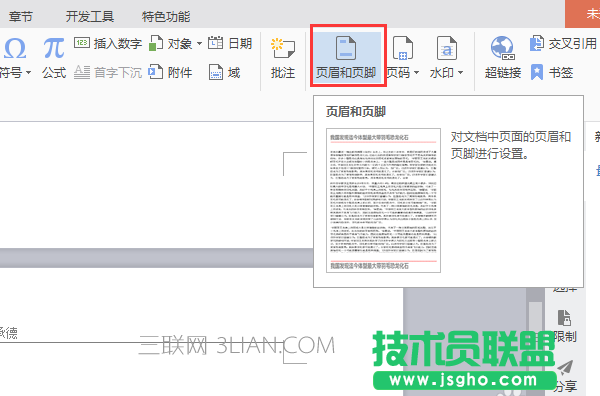600x396 pixels.
Task: Open the 章节 ribbon tab
Action: click(21, 16)
